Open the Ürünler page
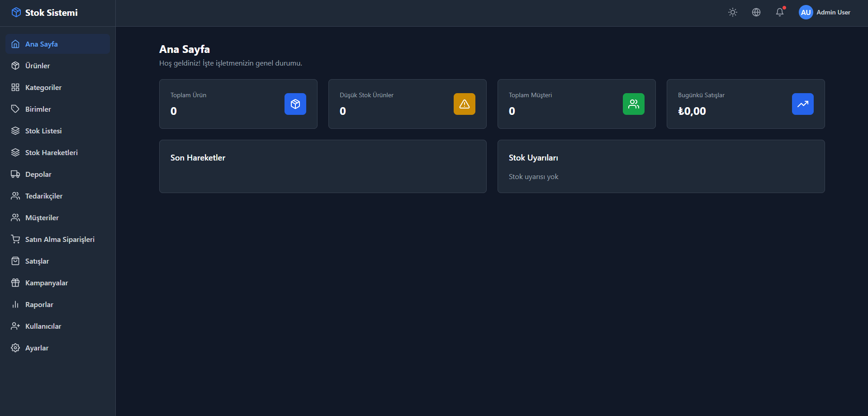This screenshot has height=416, width=868. (57, 66)
